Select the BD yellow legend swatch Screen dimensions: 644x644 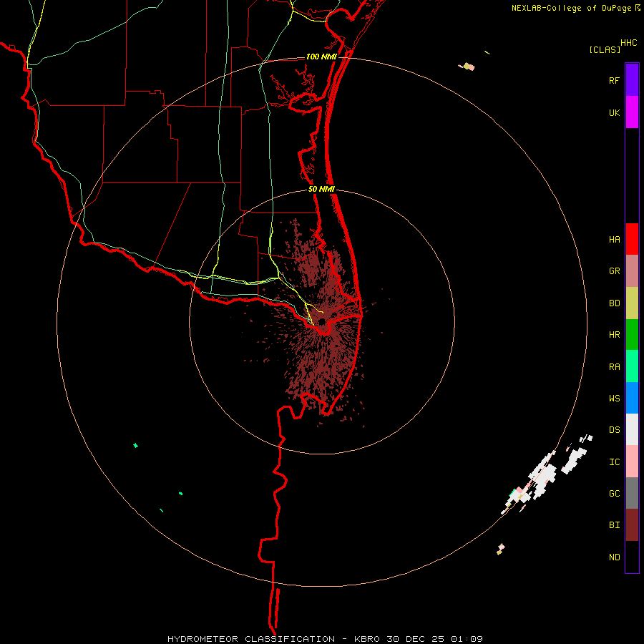(x=632, y=303)
